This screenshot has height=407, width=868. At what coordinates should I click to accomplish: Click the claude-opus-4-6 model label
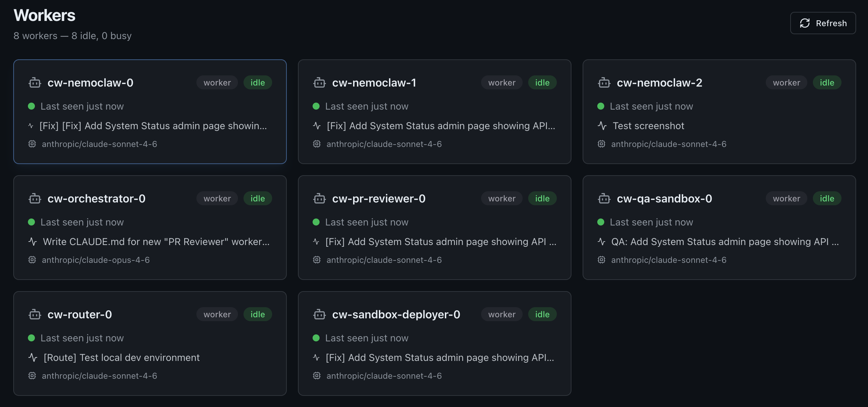click(x=96, y=260)
